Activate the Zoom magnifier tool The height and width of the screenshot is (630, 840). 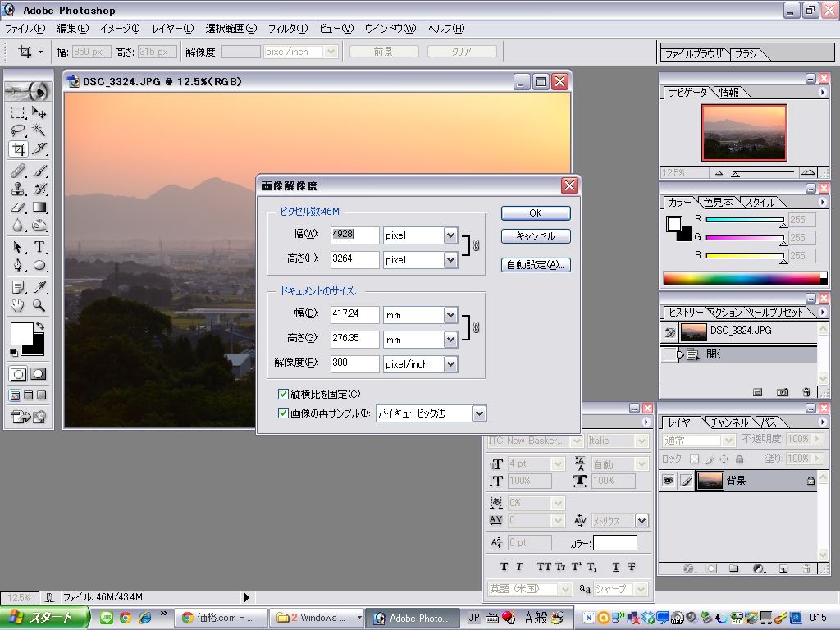click(39, 305)
